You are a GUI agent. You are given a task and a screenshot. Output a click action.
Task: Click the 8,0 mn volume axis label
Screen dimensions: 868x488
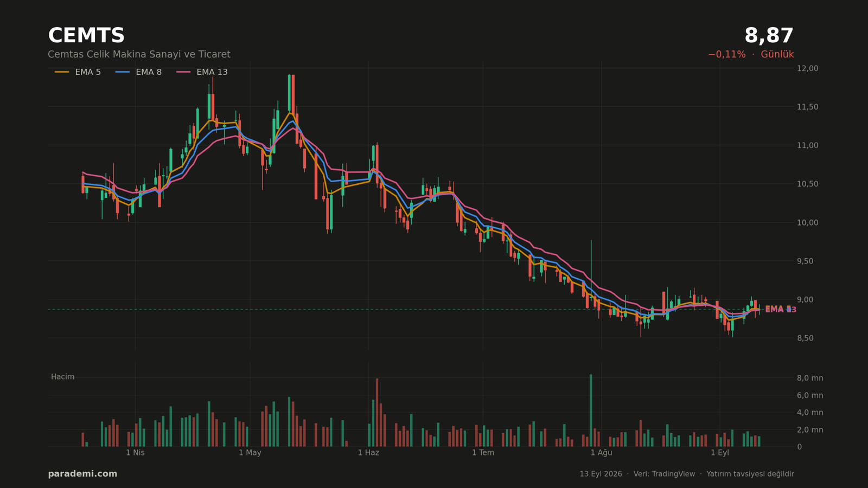pos(810,378)
